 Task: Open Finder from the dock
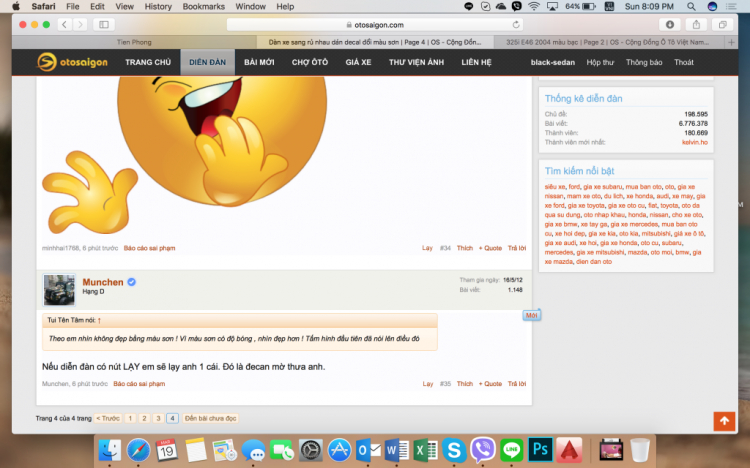(110, 450)
